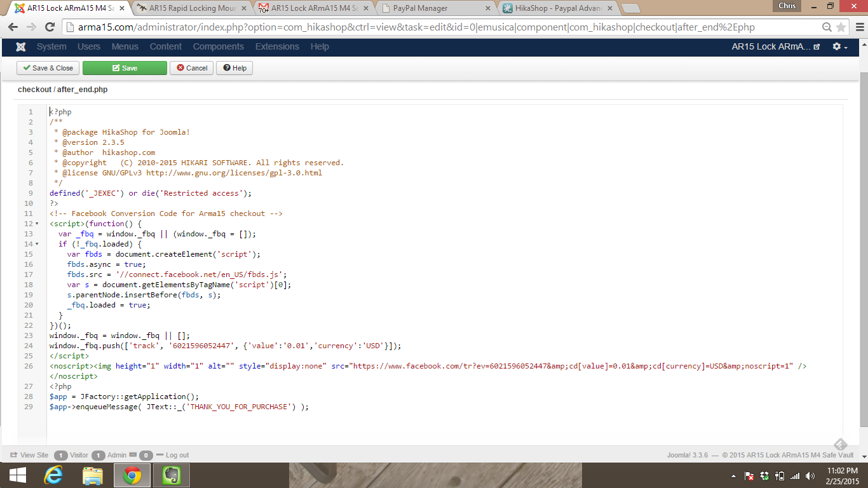Click the Facebook Conversion Code comment line
The height and width of the screenshot is (488, 868).
click(x=166, y=213)
